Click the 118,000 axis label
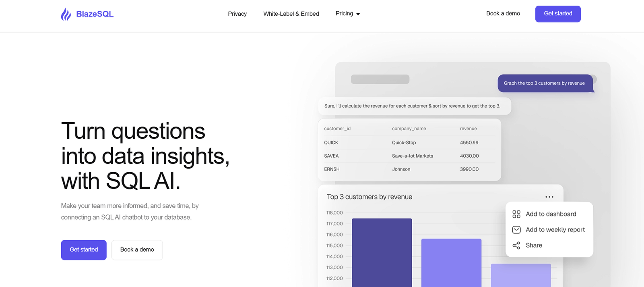 (x=334, y=213)
